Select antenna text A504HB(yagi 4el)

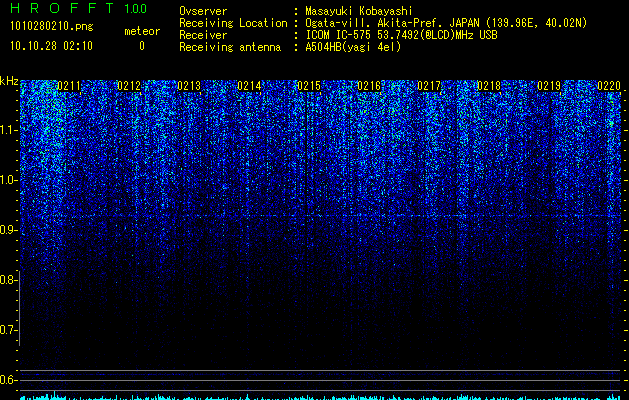coord(353,47)
